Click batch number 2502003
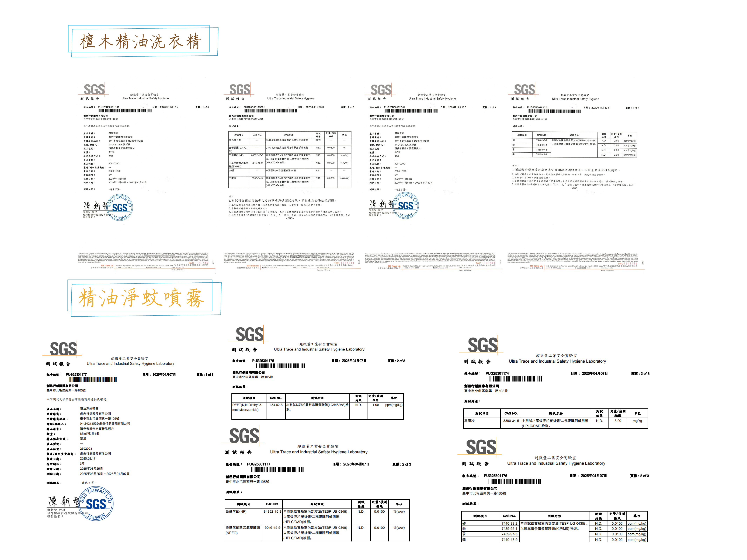The image size is (747, 560). (x=86, y=449)
